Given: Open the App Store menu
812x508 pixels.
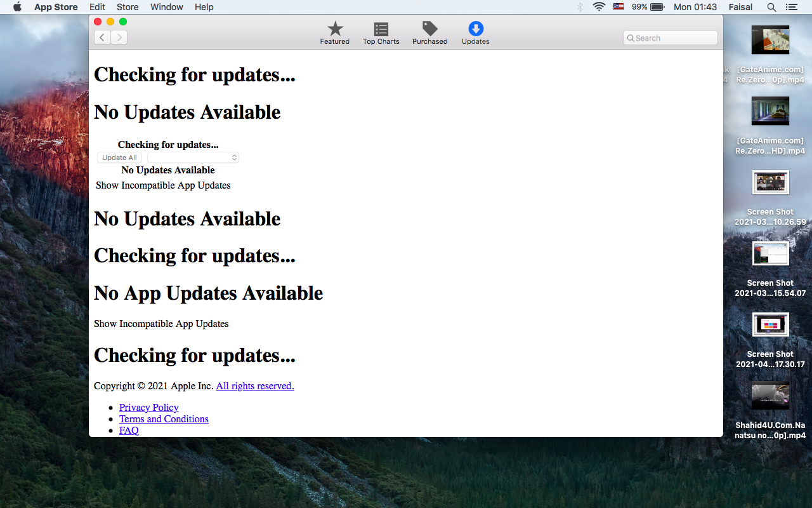Looking at the screenshot, I should (x=56, y=7).
